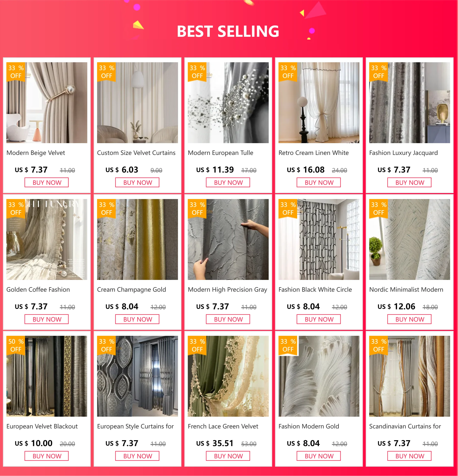Open the European Style Curtains thumbnail
This screenshot has height=476, width=458.
coord(138,376)
